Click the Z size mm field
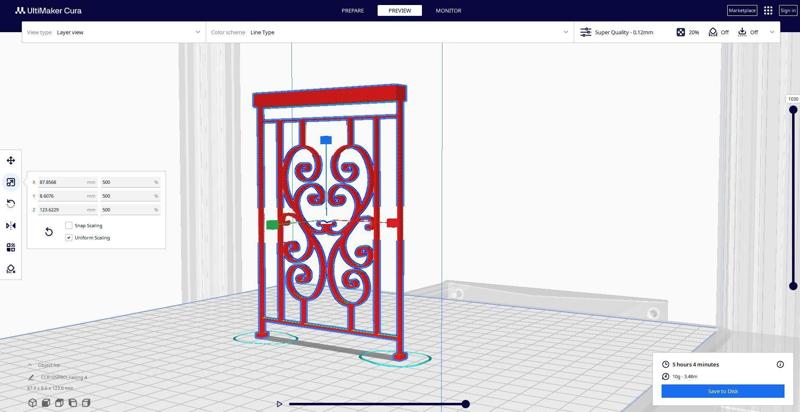The width and height of the screenshot is (800, 412). pos(67,210)
